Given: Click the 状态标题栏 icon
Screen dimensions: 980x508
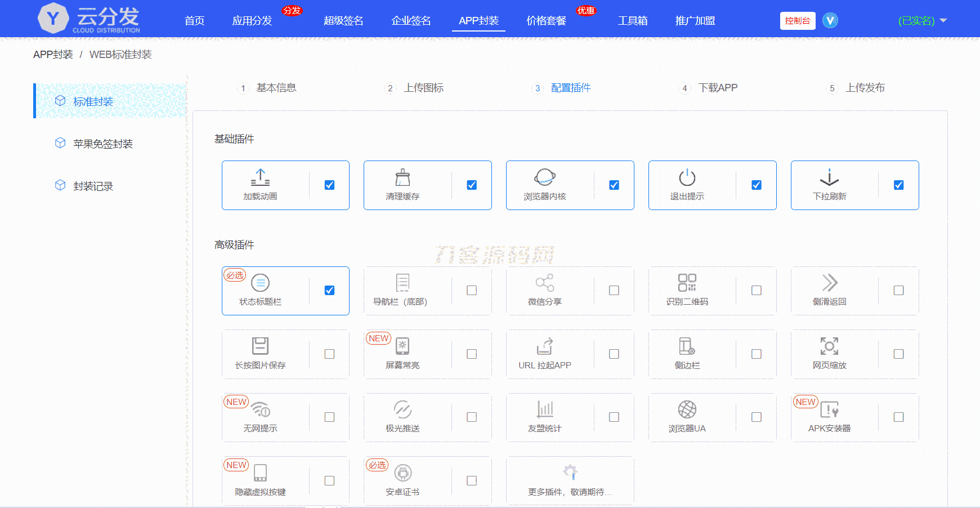Looking at the screenshot, I should click(260, 283).
